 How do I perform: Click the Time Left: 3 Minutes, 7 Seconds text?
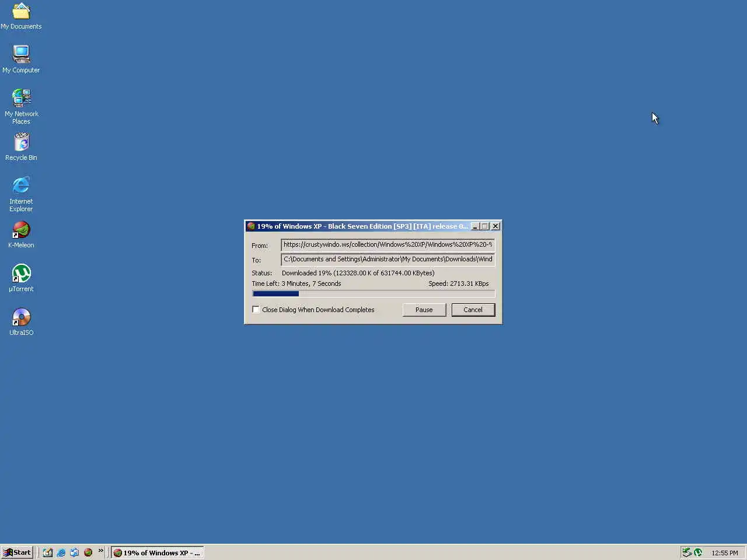pos(296,283)
